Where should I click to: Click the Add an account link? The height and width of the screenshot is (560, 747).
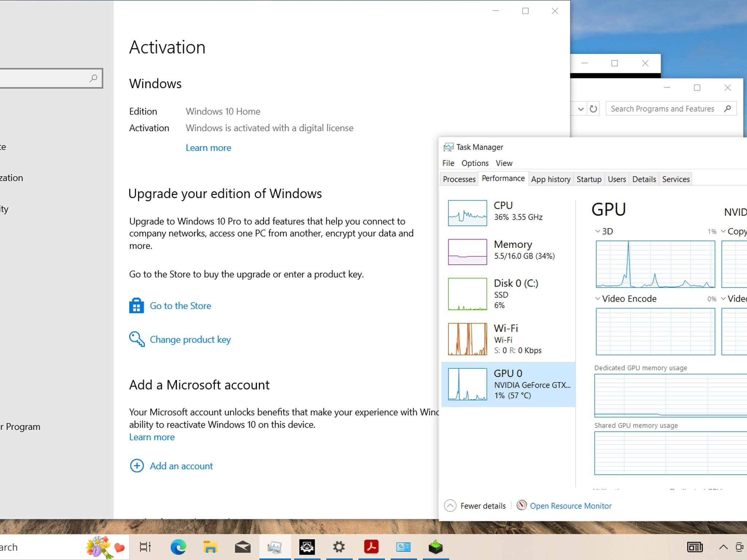(181, 466)
